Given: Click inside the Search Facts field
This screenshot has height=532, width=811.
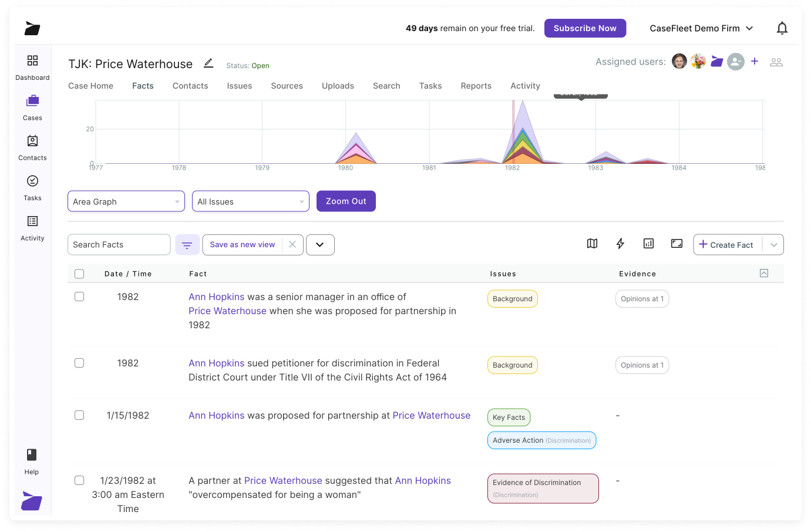Looking at the screenshot, I should point(119,244).
